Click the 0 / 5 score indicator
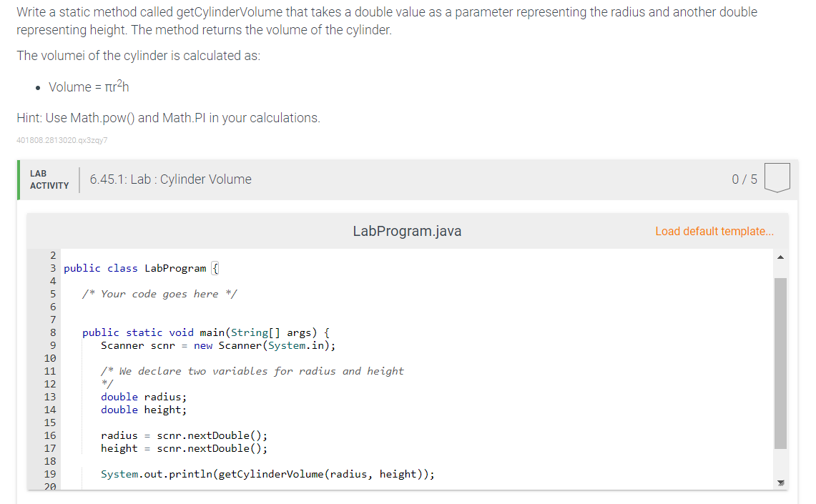 point(744,179)
